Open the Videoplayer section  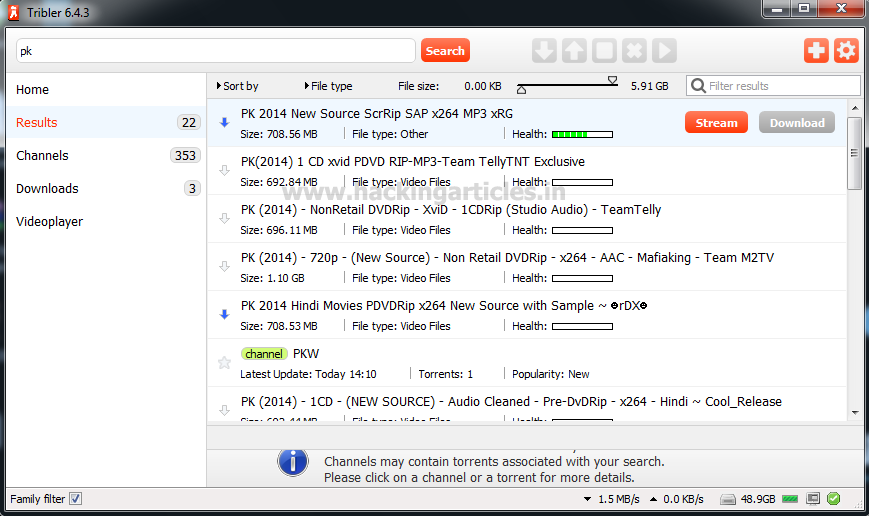[106, 222]
